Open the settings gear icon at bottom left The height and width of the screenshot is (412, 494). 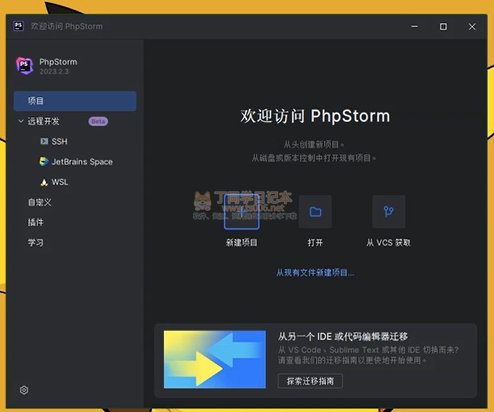(x=24, y=390)
